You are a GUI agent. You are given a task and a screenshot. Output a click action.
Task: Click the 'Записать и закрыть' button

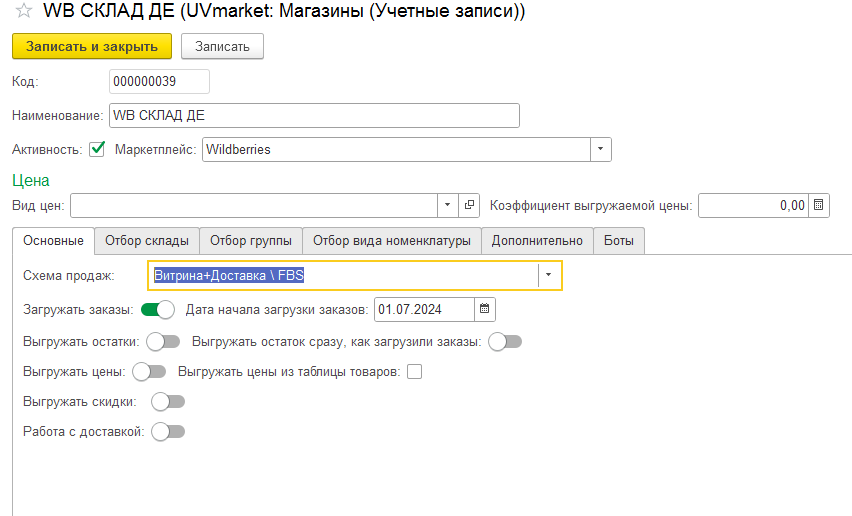(92, 46)
